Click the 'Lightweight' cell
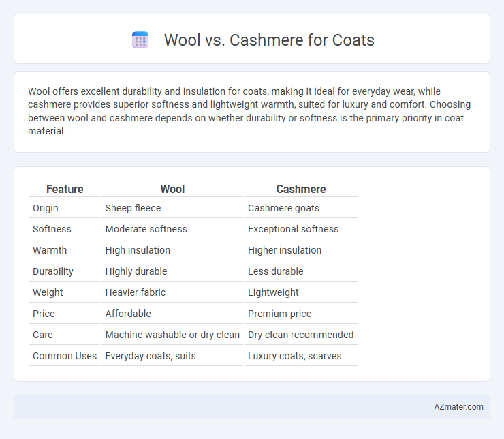 273,292
